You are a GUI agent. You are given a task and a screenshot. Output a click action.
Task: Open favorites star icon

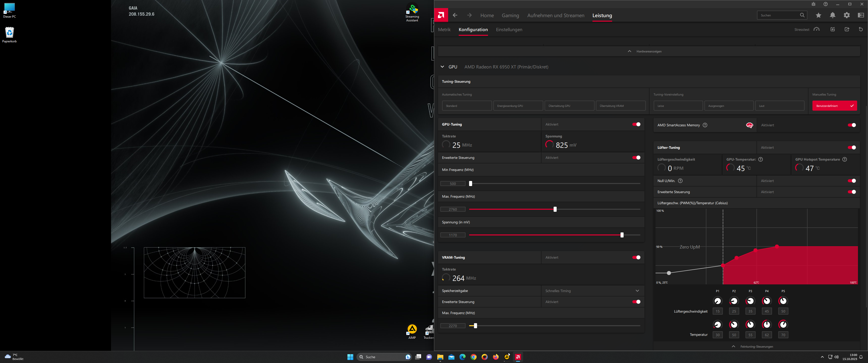click(x=819, y=15)
